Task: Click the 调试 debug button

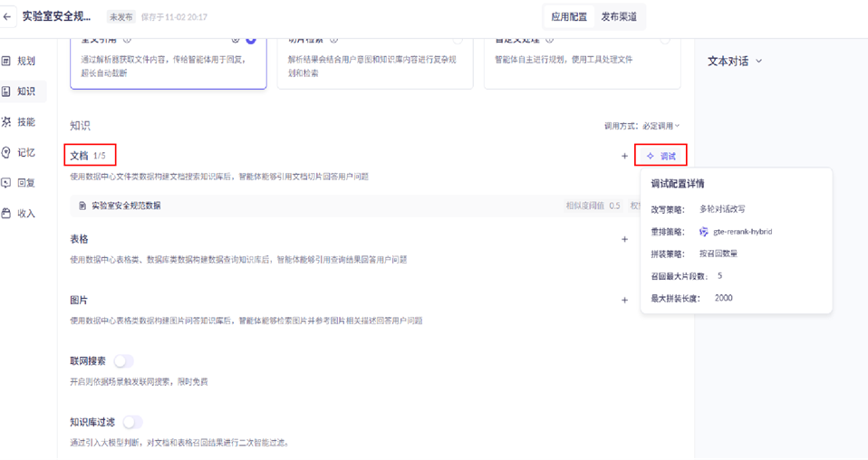Action: (x=661, y=156)
